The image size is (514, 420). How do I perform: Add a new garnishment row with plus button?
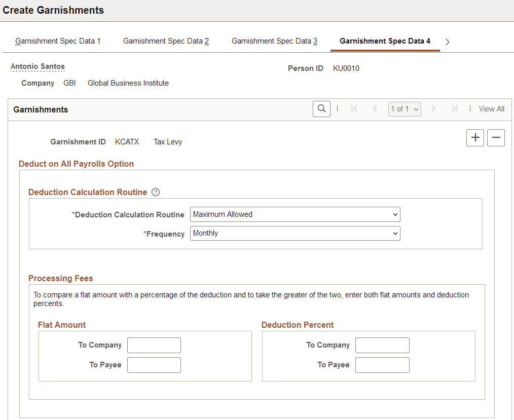coord(475,137)
